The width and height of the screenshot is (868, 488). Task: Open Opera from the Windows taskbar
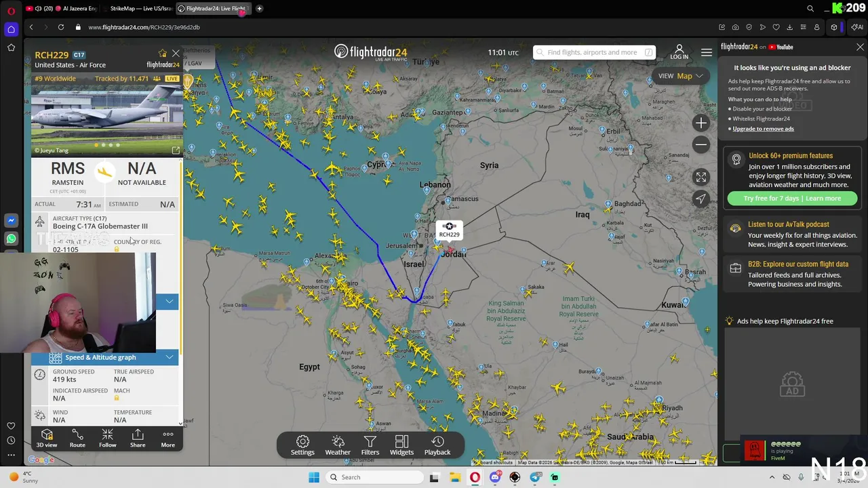[475, 477]
